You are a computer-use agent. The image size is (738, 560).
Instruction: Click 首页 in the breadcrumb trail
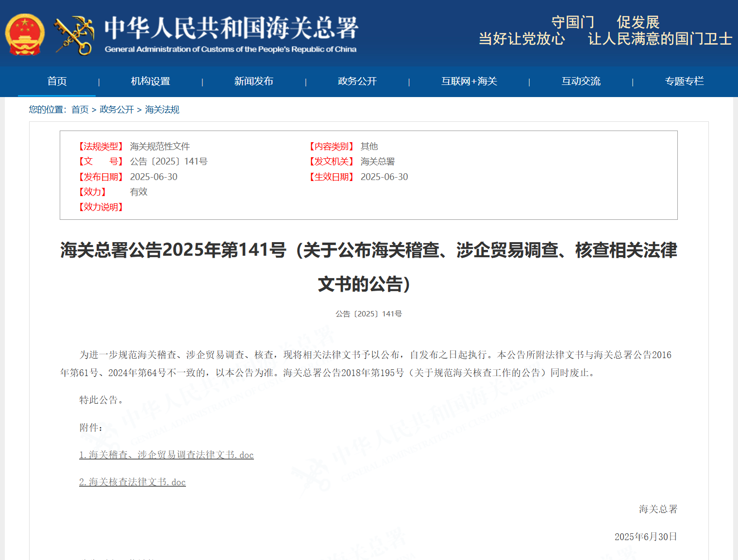point(80,110)
